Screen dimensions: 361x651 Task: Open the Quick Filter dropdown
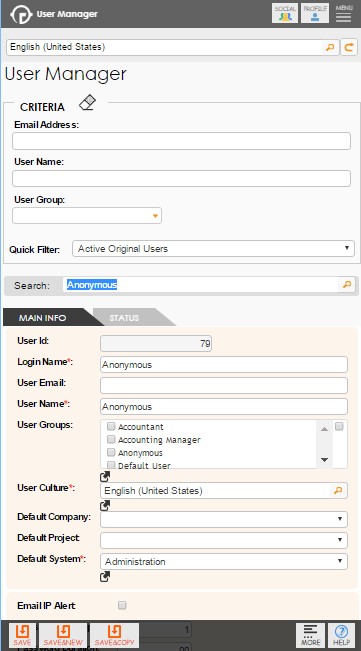213,249
